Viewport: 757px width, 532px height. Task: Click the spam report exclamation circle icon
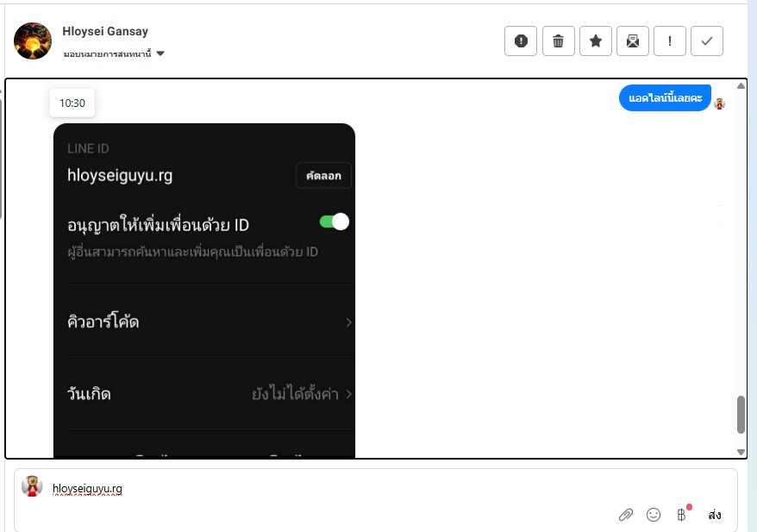point(521,41)
